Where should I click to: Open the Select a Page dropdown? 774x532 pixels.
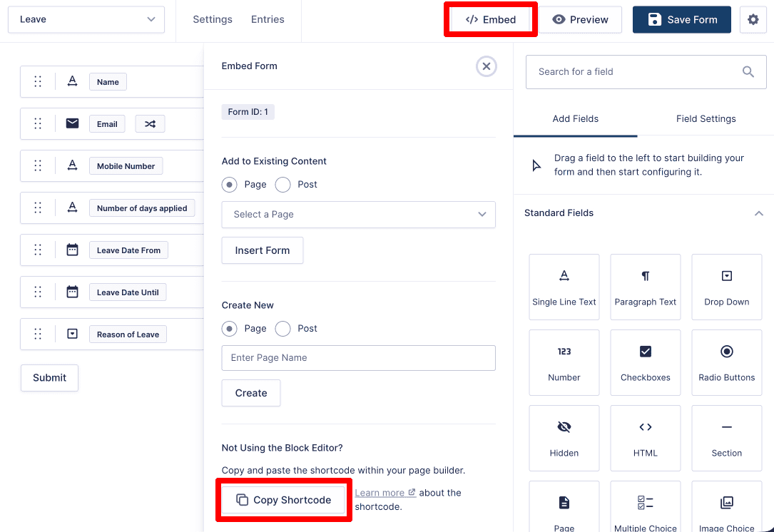pos(358,214)
